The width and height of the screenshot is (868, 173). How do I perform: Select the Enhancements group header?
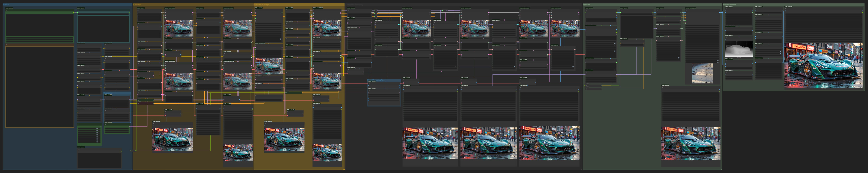point(730,5)
